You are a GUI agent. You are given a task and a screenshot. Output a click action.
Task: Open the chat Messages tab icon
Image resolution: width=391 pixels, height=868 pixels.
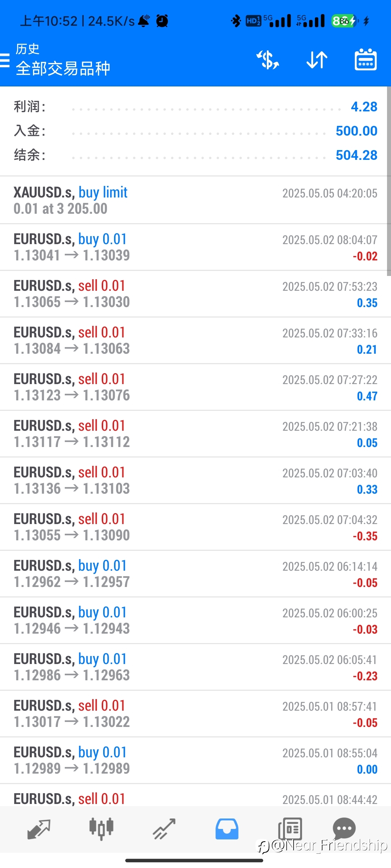[344, 828]
